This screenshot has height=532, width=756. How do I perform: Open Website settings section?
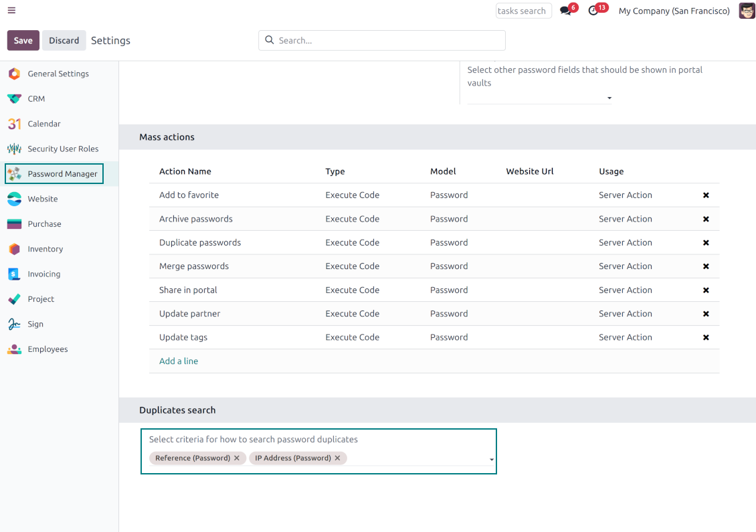42,199
